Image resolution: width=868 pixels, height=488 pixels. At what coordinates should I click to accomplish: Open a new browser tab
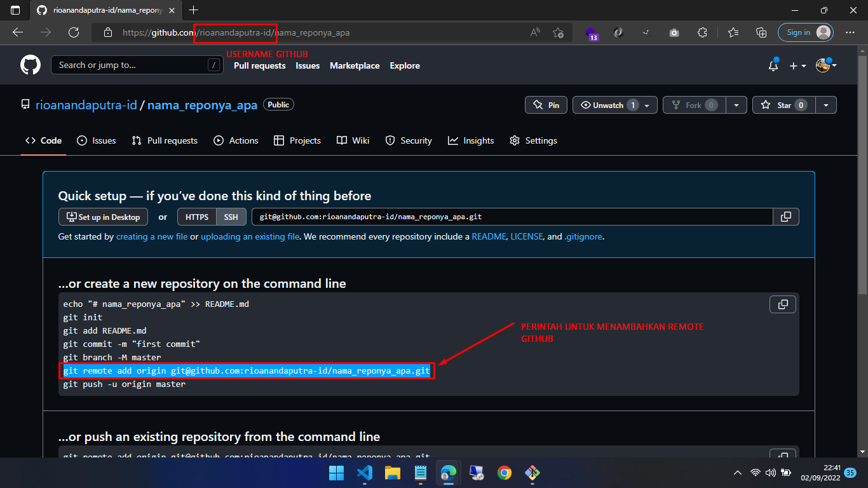pos(193,10)
